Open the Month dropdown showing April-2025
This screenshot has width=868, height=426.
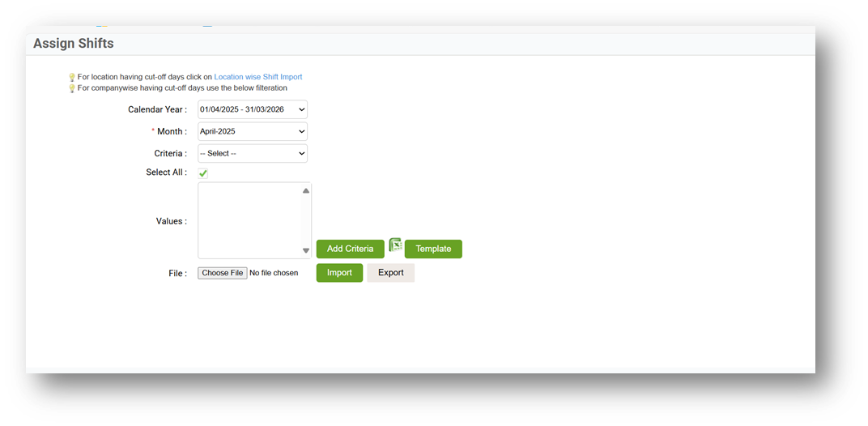click(253, 132)
